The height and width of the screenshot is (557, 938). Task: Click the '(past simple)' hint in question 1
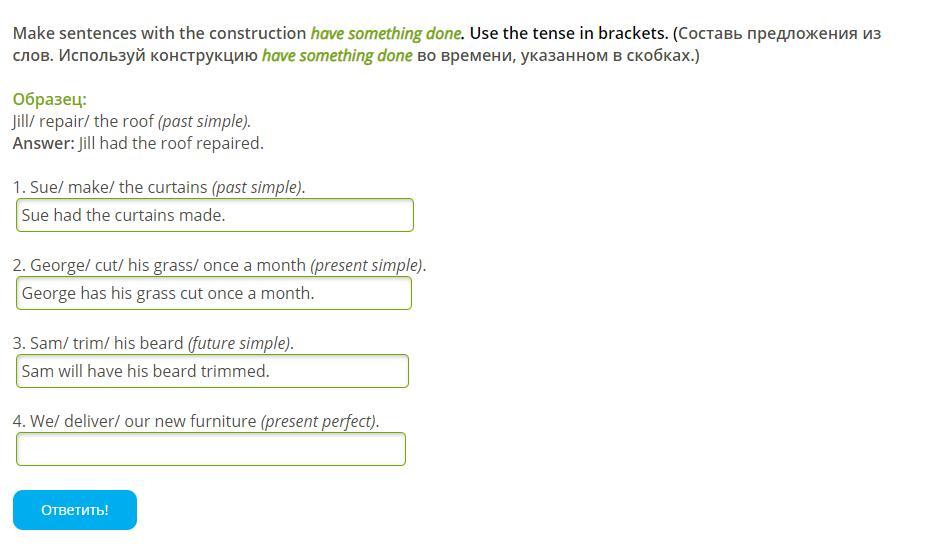[x=258, y=187]
